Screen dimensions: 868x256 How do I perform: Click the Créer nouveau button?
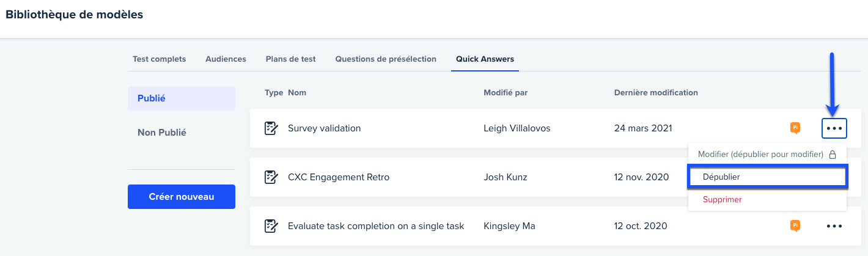[x=182, y=197]
